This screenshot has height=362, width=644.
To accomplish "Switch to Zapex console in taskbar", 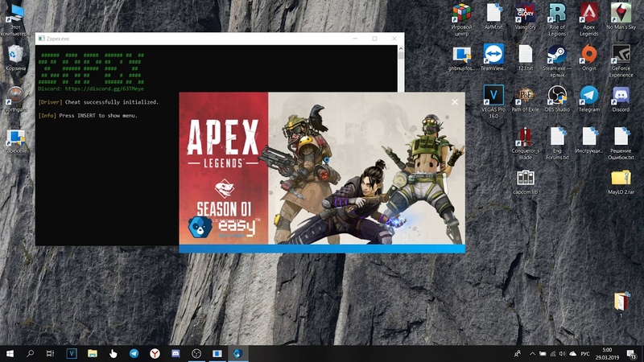I will point(217,353).
